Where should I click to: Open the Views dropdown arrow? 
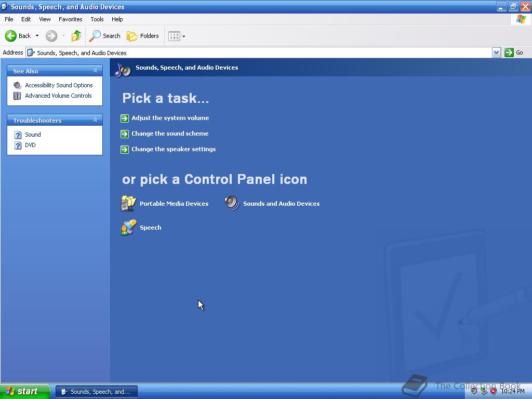pos(183,36)
